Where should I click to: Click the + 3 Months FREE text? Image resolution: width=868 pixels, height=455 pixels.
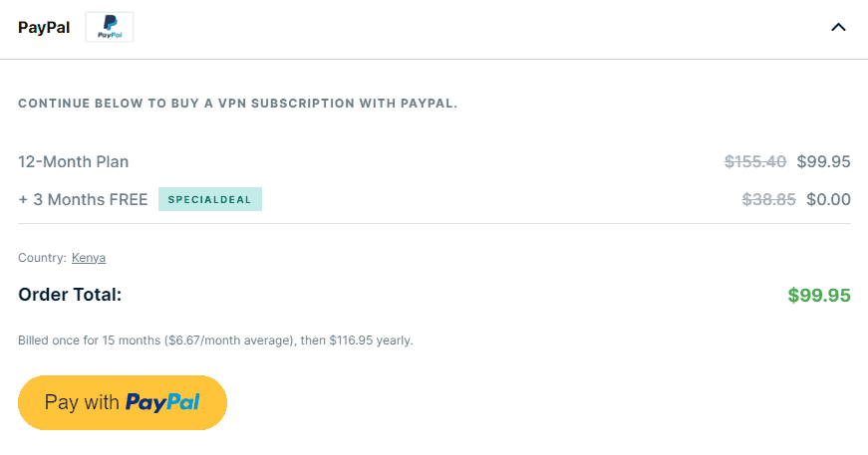pyautogui.click(x=83, y=199)
